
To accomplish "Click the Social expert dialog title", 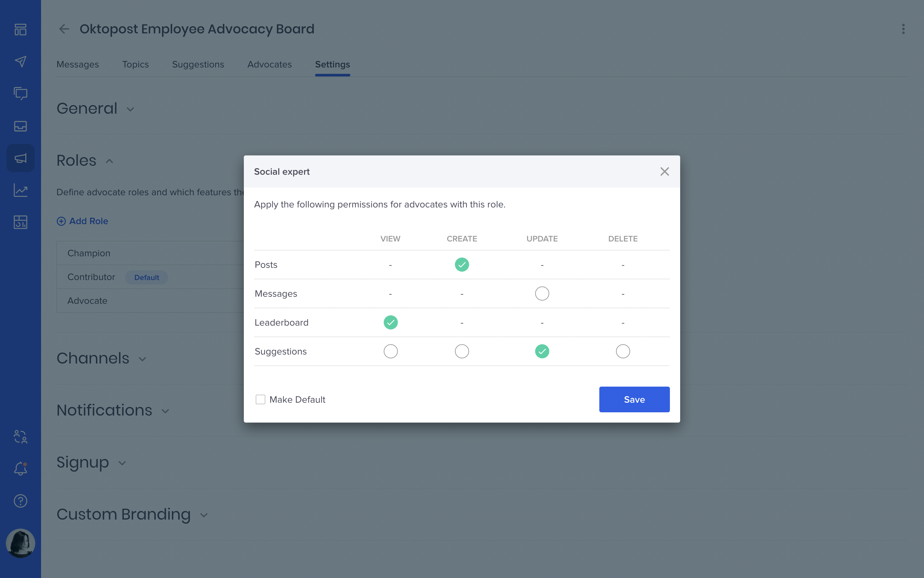I will [x=282, y=172].
